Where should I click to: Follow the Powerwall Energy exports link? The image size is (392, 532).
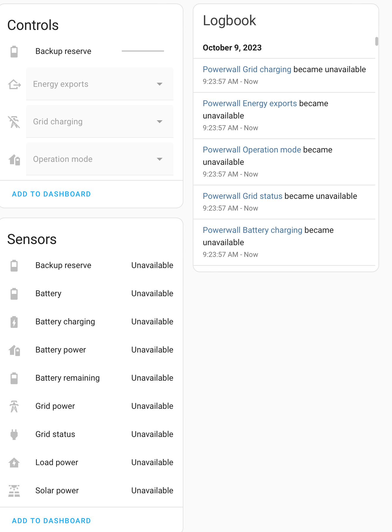249,103
